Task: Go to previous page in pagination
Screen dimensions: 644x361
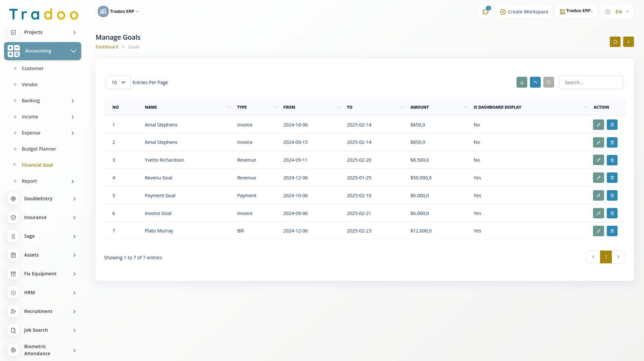Action: point(593,257)
